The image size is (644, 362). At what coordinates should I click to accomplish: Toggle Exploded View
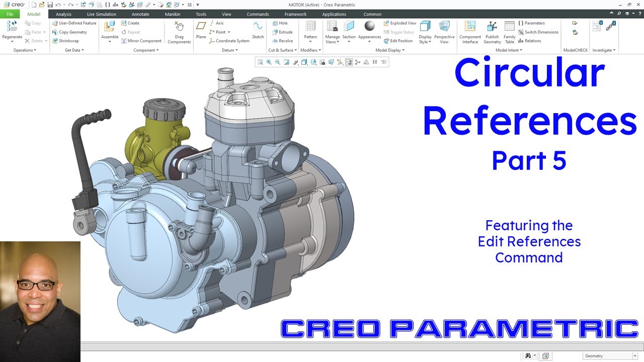(x=400, y=23)
